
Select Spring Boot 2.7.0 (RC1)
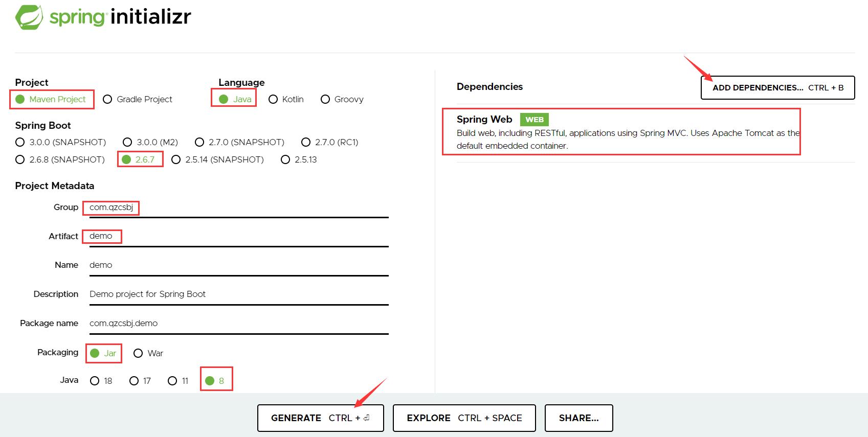[x=330, y=142]
